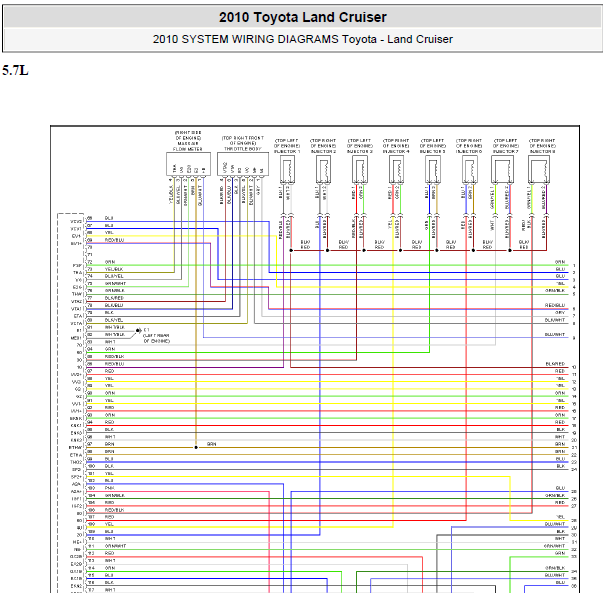Click the E1 ground splice dot
This screenshot has height=593, width=603.
(x=138, y=330)
